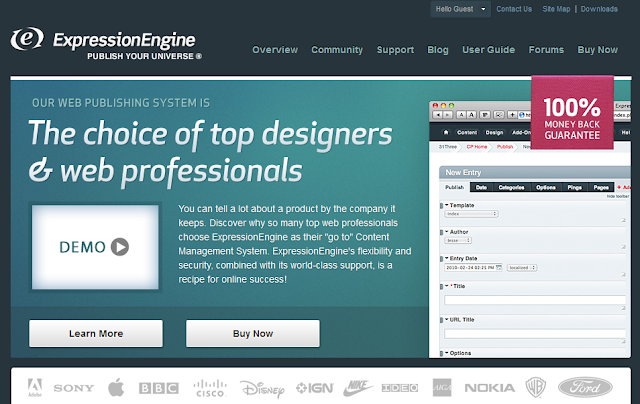The height and width of the screenshot is (404, 640).
Task: Open the Template index dropdown
Action: click(x=471, y=214)
